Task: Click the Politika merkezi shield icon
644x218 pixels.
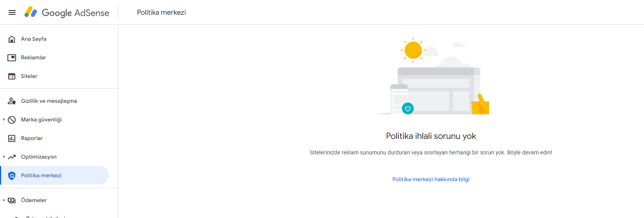Action: point(12,175)
